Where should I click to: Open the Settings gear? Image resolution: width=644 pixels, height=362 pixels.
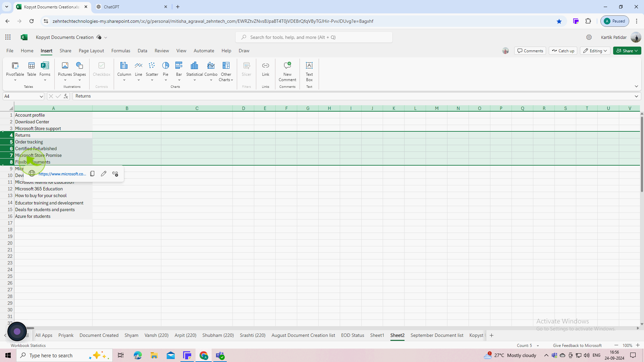(589, 37)
